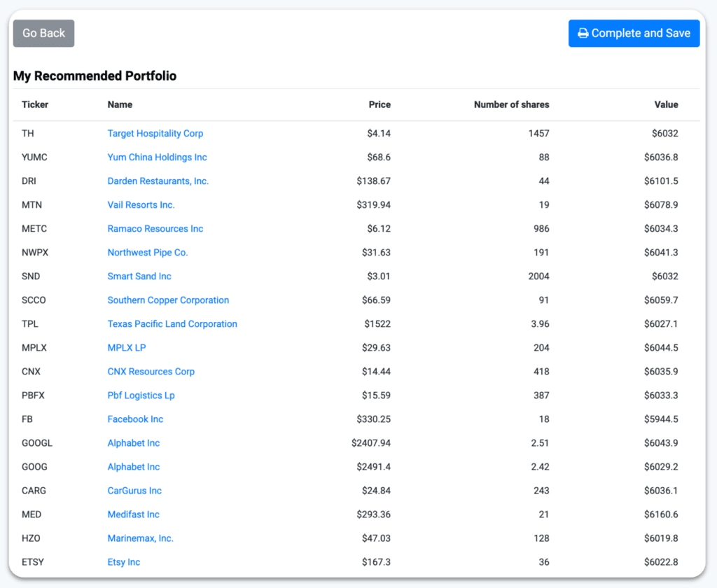Click the $2407.94 price cell

coord(371,443)
